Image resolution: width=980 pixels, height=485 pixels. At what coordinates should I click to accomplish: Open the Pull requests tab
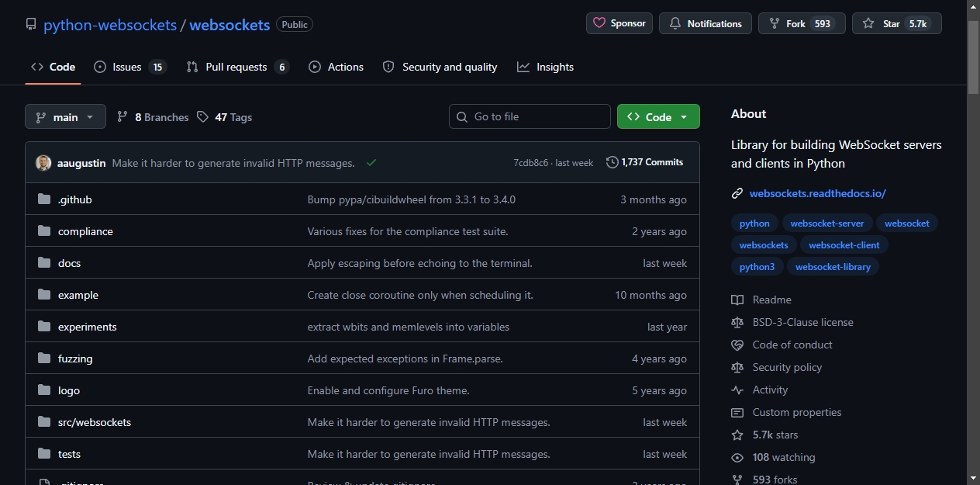coord(237,67)
